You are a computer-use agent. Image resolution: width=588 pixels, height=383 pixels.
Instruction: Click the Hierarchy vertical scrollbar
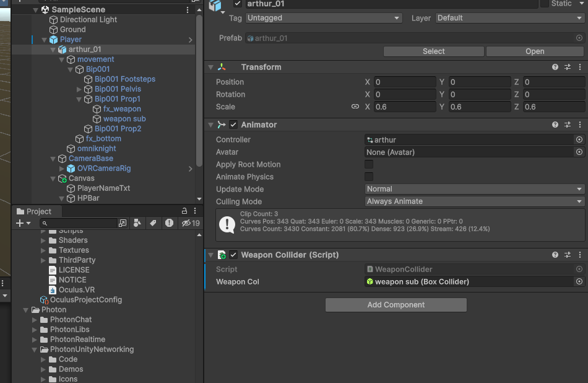199,90
